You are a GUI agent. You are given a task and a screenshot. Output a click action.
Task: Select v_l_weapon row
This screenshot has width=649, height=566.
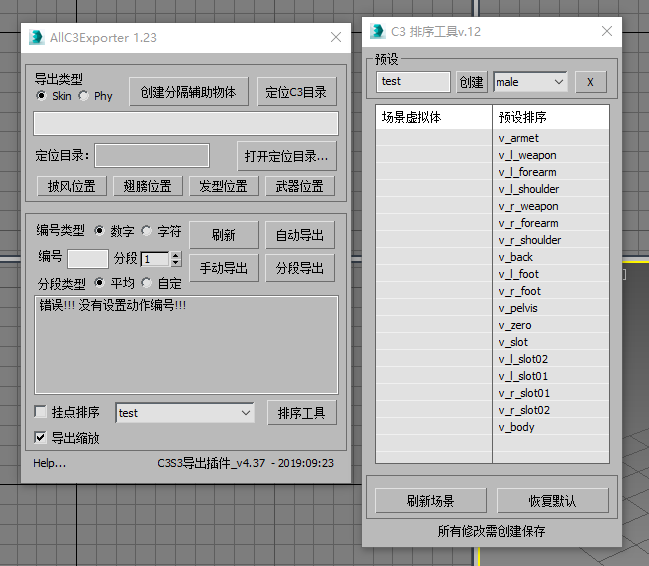550,155
